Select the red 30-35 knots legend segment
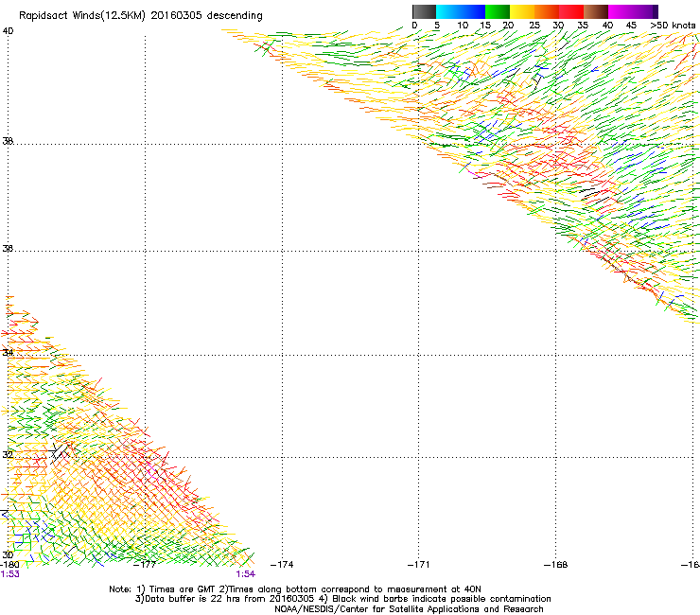This screenshot has height=615, width=700. point(571,11)
